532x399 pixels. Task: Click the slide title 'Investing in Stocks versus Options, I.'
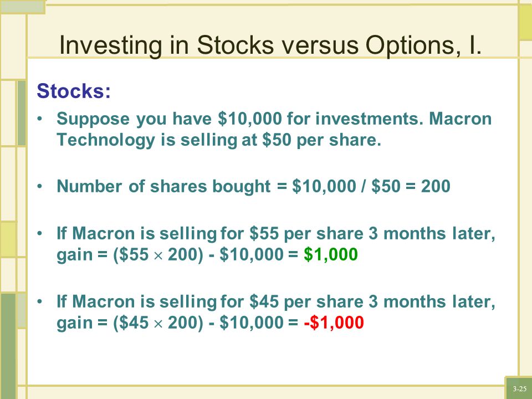(x=270, y=45)
